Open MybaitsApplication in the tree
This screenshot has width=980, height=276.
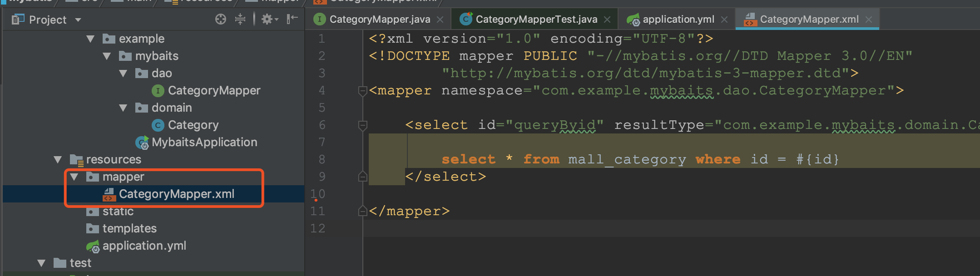[204, 143]
